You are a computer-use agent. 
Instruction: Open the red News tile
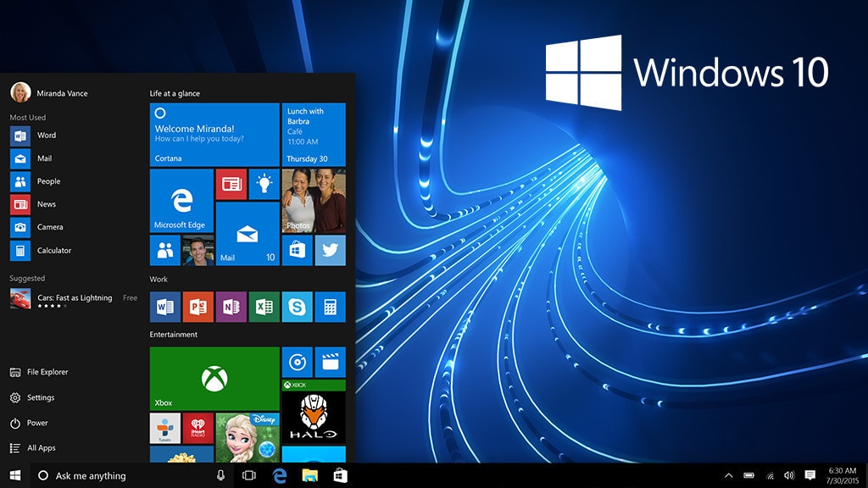coord(231,184)
